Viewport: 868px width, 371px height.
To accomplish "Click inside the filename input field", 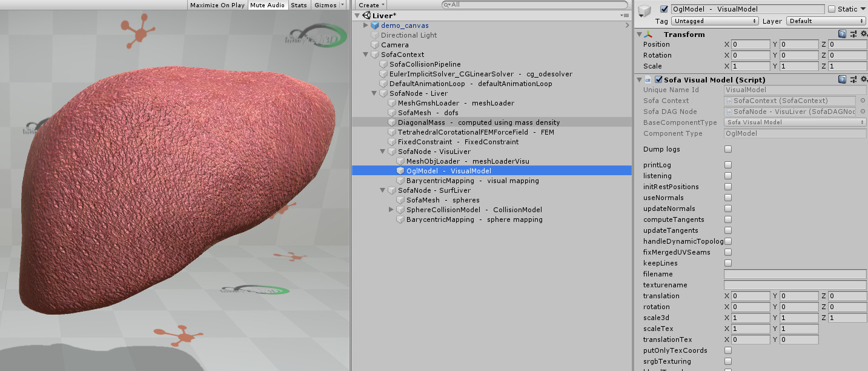I will (x=794, y=274).
